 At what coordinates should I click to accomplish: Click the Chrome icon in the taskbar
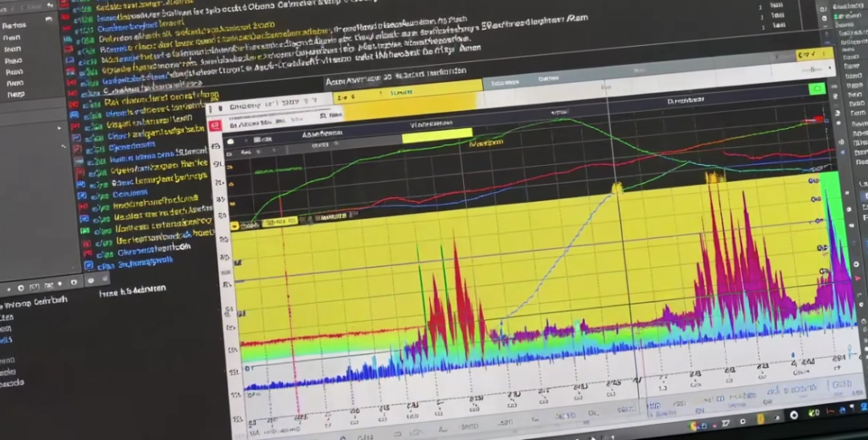click(x=694, y=426)
